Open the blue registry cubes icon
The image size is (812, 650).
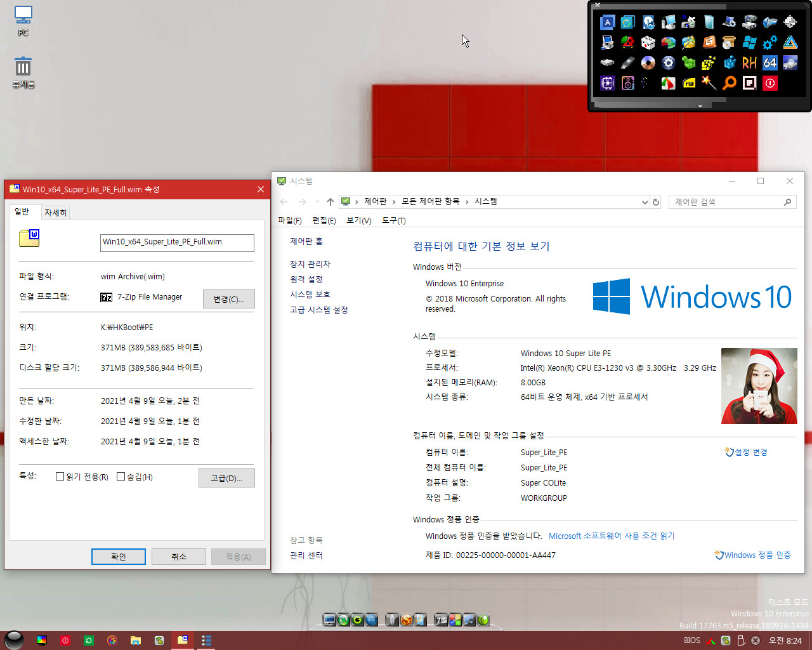[729, 63]
